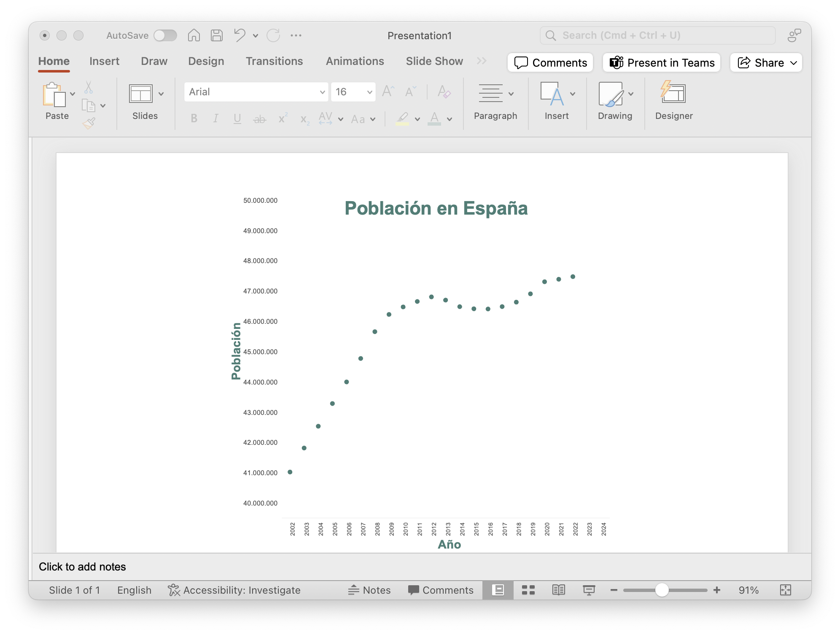
Task: Toggle underline formatting
Action: click(x=237, y=118)
